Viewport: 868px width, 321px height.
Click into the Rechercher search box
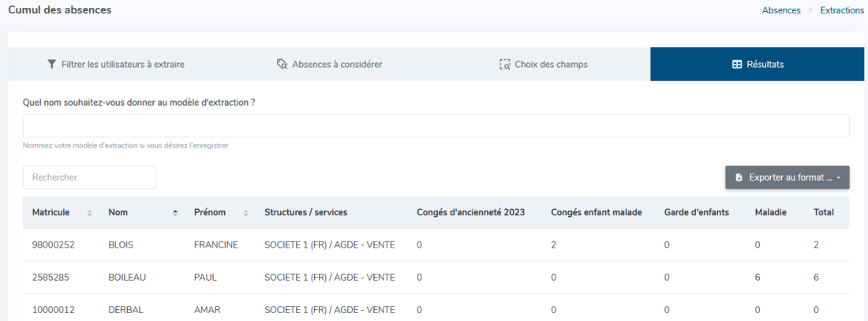89,177
